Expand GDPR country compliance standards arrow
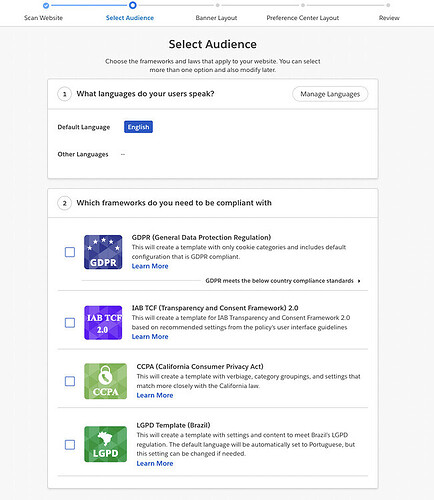434x500 pixels. [359, 281]
